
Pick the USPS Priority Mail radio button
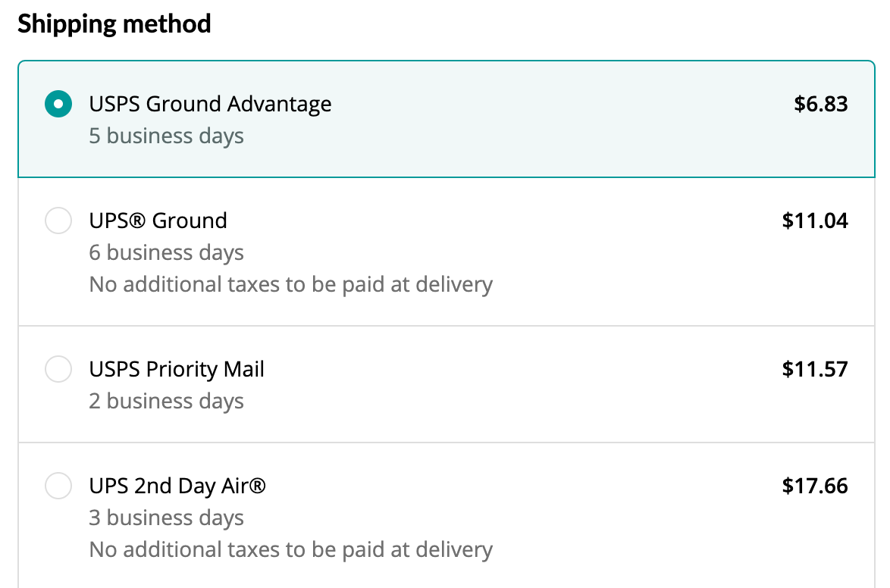[x=58, y=370]
